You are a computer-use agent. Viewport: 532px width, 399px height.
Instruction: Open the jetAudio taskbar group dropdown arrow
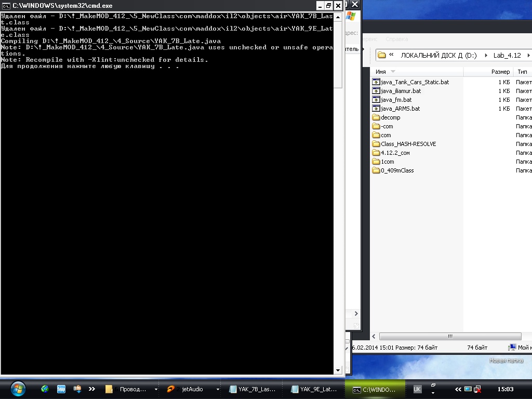pos(218,390)
